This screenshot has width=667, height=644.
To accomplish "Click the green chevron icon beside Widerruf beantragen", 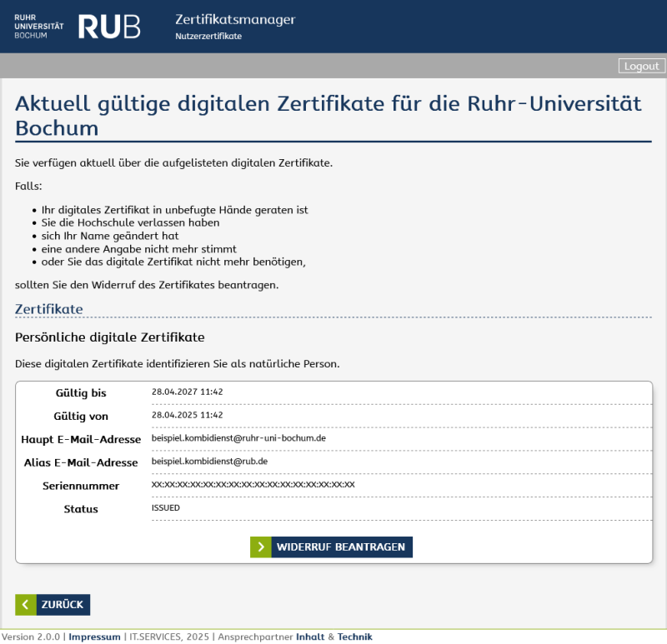I will pos(261,547).
